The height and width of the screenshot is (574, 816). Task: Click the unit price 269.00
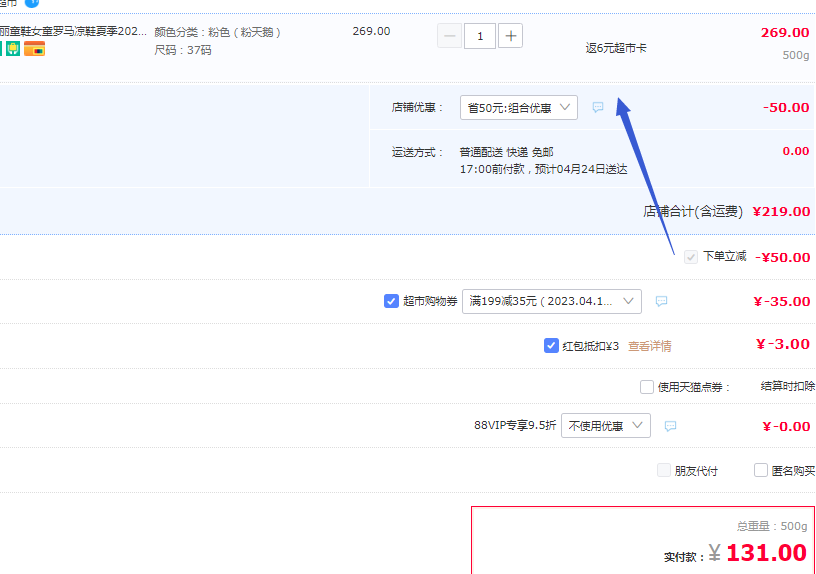pos(371,31)
